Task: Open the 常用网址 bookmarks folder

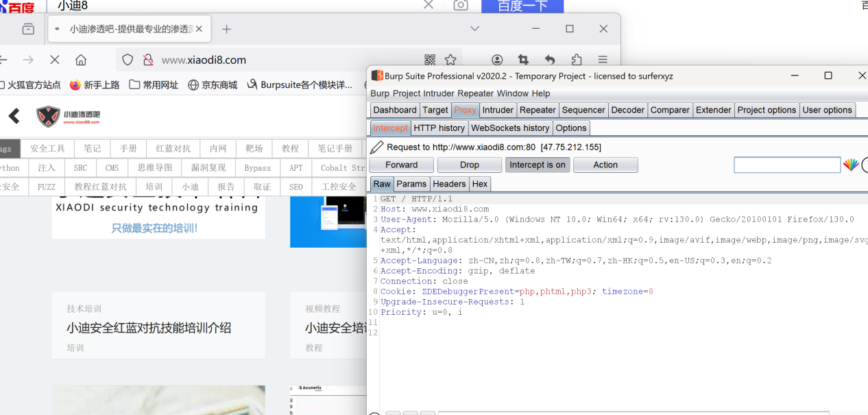Action: (154, 85)
